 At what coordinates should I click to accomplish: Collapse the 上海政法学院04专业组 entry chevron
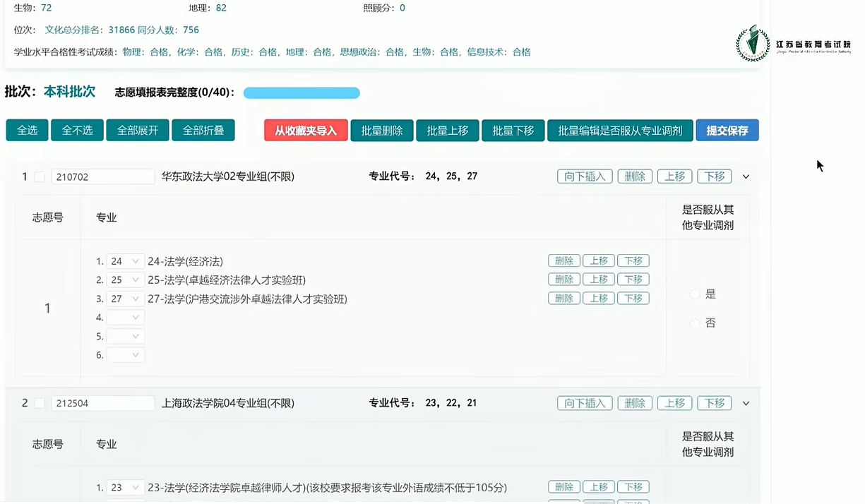[746, 403]
